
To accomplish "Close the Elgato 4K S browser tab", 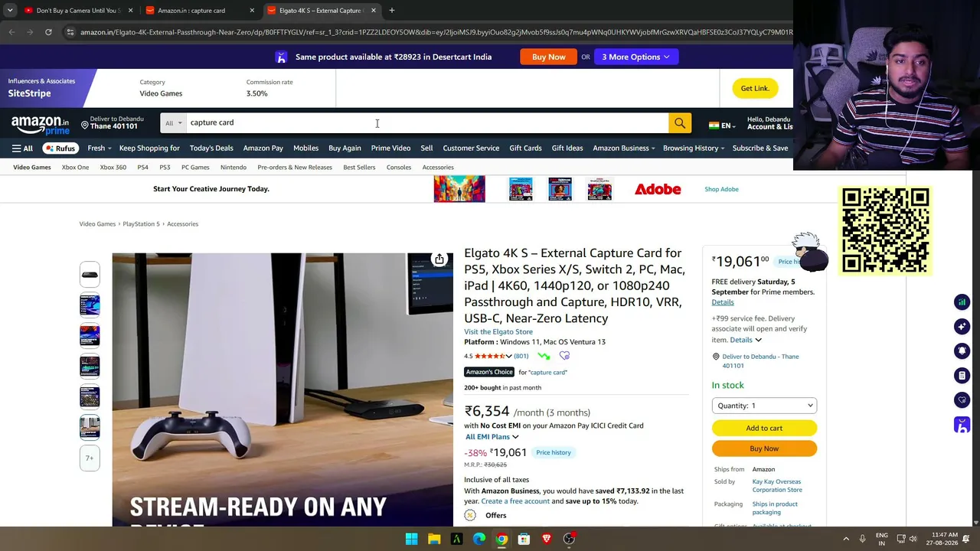I will pos(374,11).
